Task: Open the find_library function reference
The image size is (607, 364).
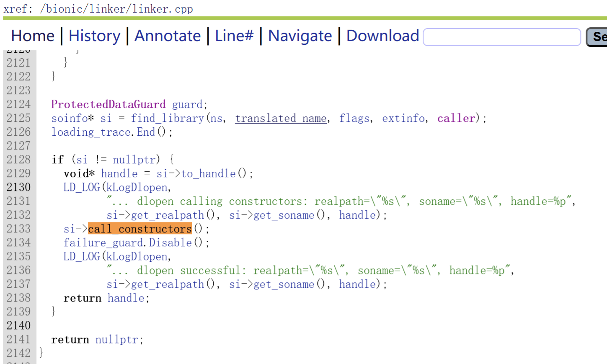Action: 167,119
